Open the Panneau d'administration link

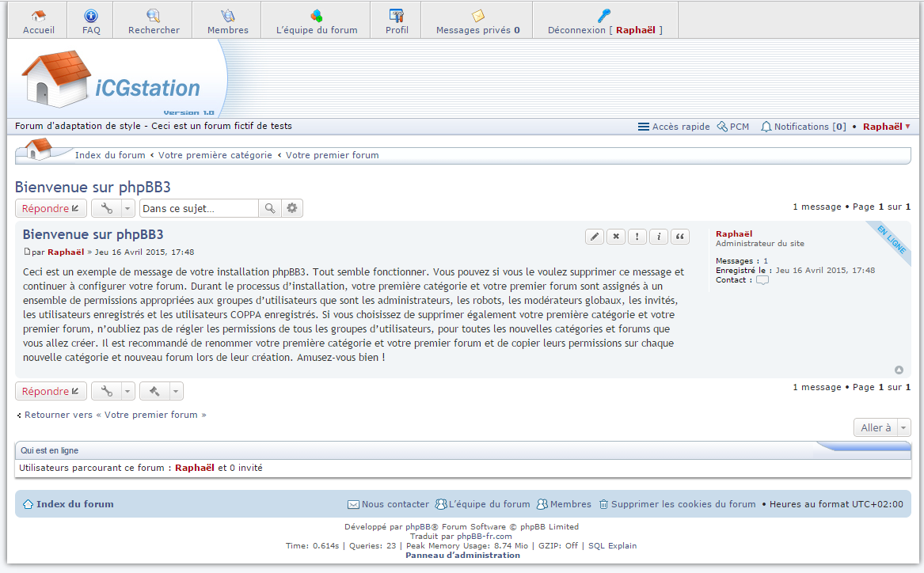pyautogui.click(x=462, y=555)
